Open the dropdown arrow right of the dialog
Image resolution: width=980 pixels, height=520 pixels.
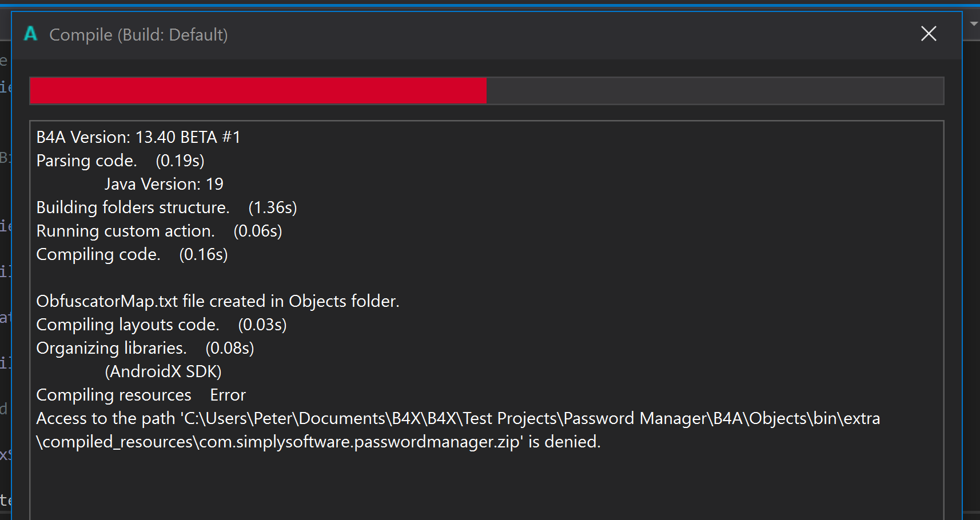(974, 24)
